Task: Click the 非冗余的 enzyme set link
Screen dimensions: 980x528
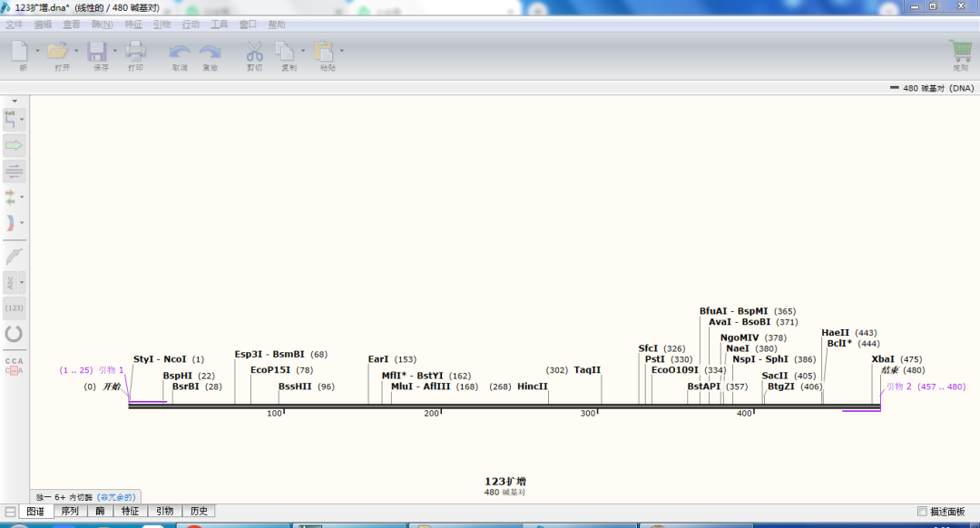Action: pos(117,497)
